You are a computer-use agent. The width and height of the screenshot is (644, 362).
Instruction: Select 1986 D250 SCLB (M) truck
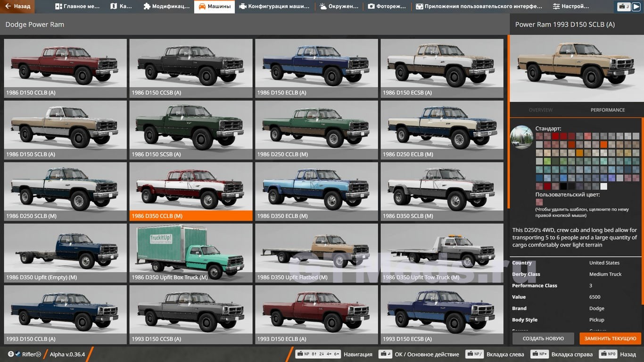tap(66, 191)
